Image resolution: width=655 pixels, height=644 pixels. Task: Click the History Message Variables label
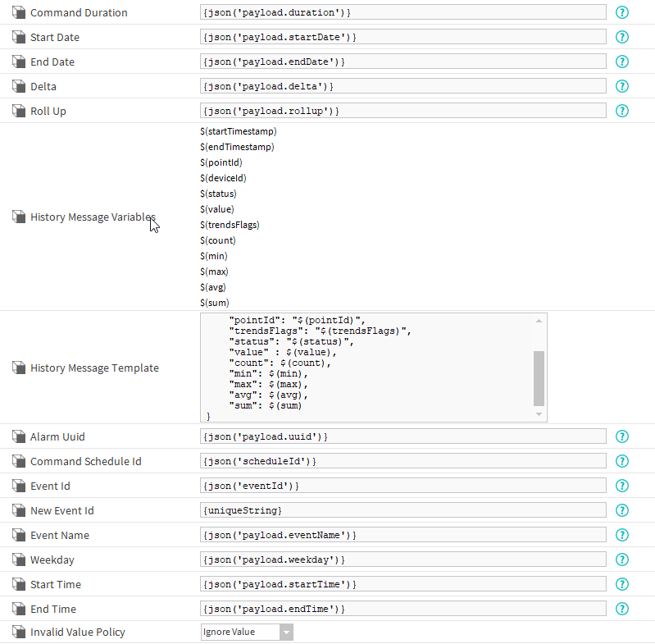[x=93, y=217]
